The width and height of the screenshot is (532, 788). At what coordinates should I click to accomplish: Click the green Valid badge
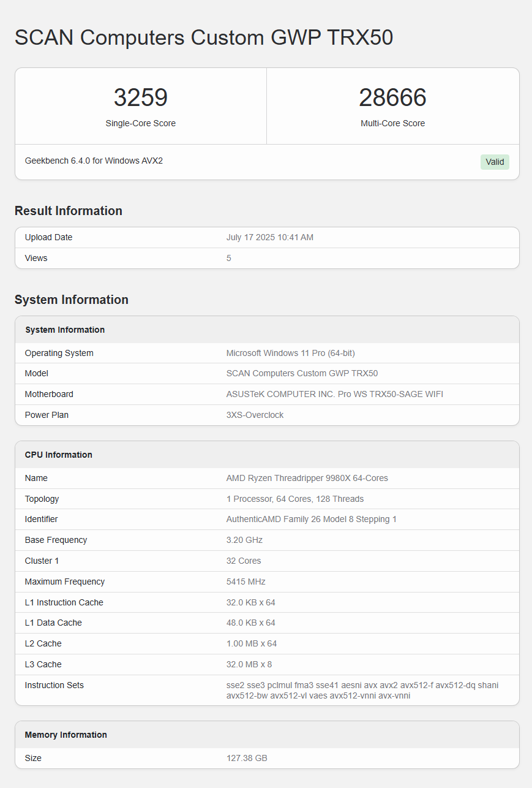pos(495,162)
